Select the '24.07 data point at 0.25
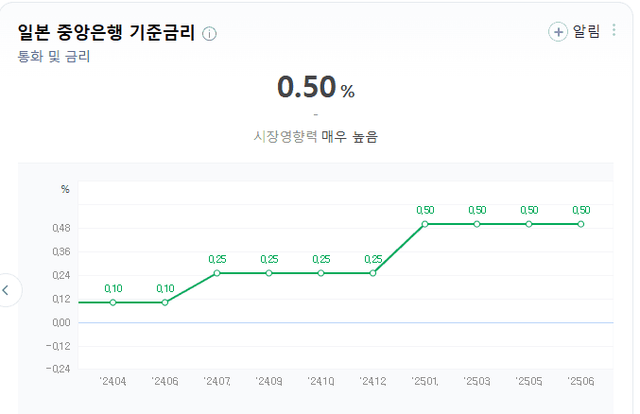 (x=217, y=272)
